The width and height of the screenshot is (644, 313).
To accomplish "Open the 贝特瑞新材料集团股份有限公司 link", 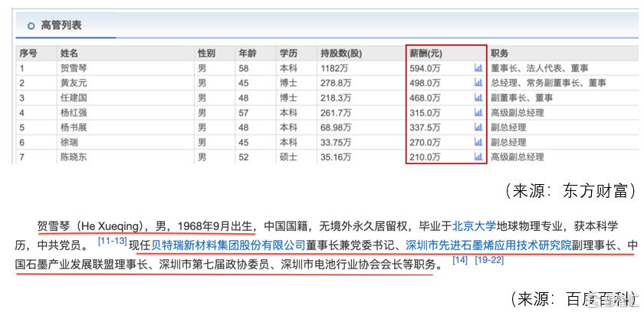I will [x=228, y=245].
